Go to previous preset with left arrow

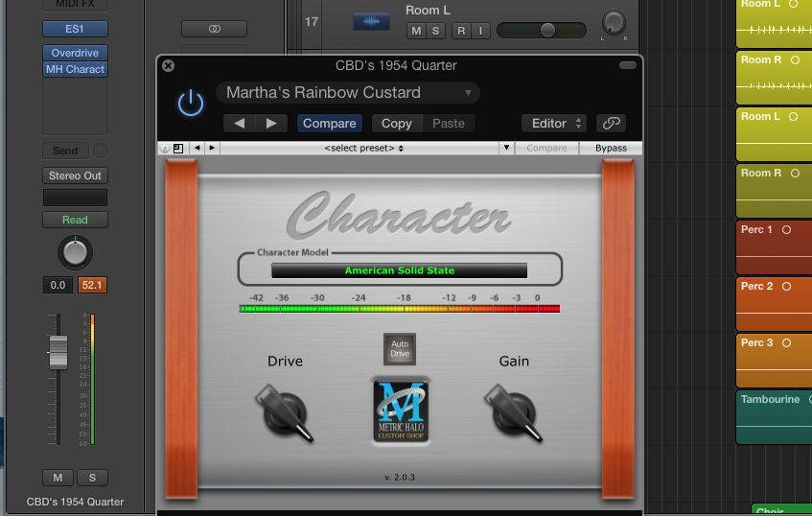click(x=240, y=123)
